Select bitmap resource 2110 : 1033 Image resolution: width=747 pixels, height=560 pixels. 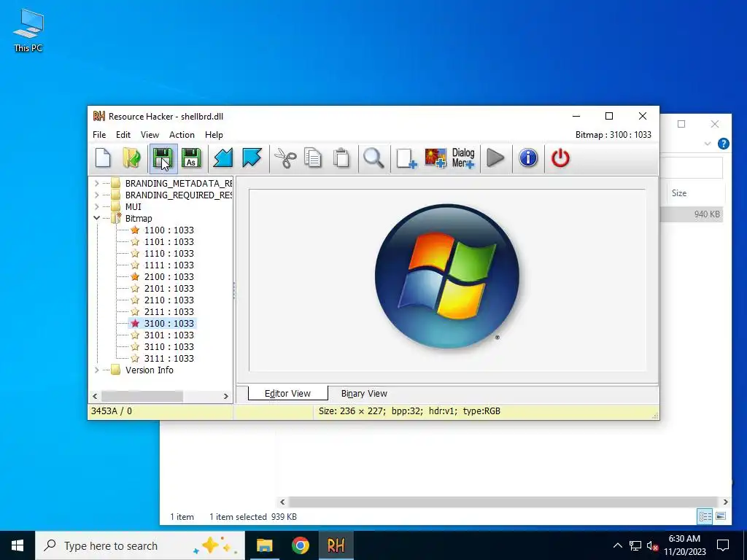click(169, 300)
